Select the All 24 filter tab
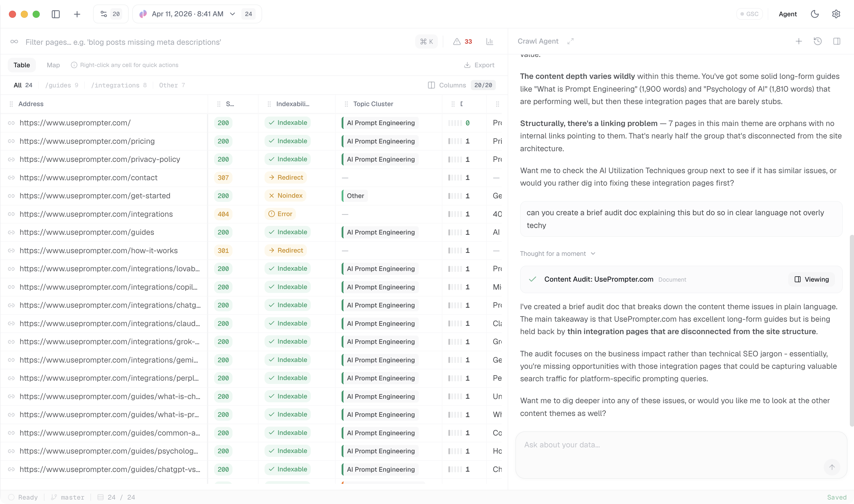854x504 pixels. click(x=23, y=85)
